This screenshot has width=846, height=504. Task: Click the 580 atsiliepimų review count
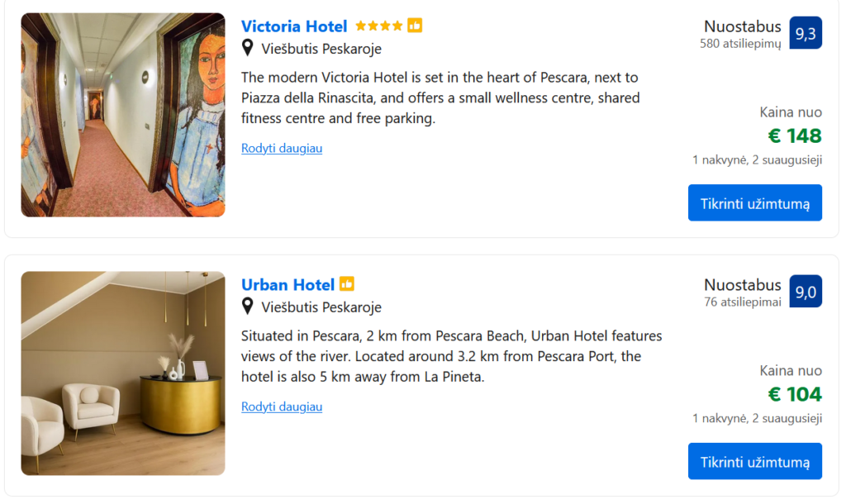click(739, 44)
